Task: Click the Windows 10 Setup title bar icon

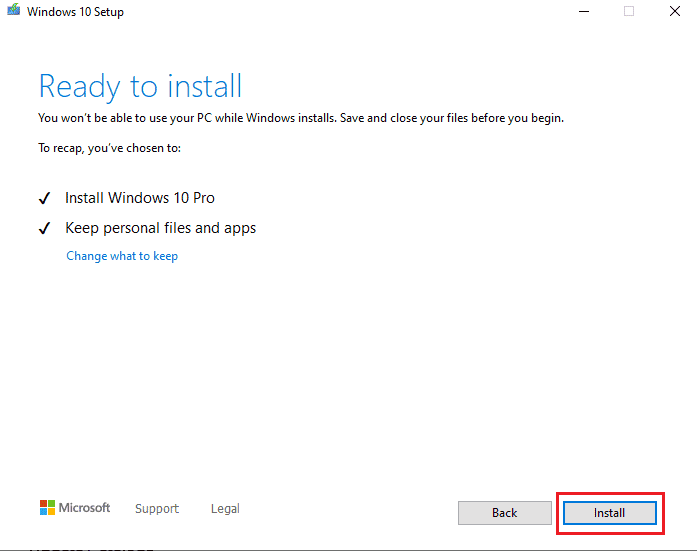Action: pos(14,10)
